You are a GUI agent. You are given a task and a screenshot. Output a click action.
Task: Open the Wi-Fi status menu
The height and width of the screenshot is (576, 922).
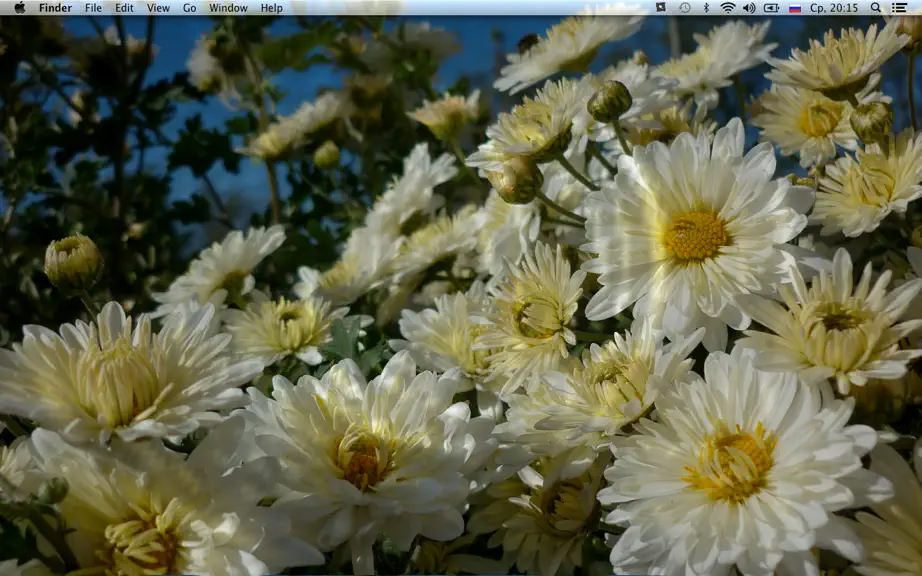728,8
